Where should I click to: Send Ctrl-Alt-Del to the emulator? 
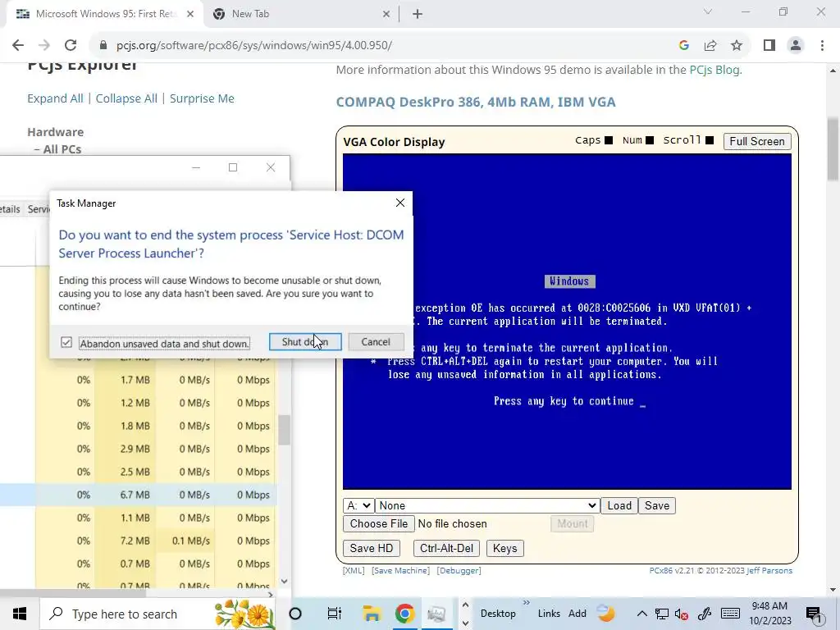[446, 548]
